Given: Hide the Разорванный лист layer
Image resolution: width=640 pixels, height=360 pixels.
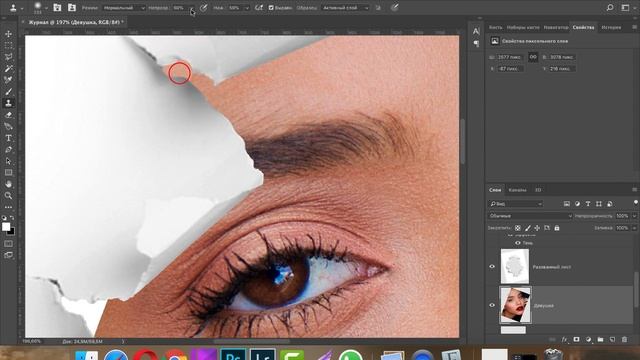Looking at the screenshot, I should 492,267.
